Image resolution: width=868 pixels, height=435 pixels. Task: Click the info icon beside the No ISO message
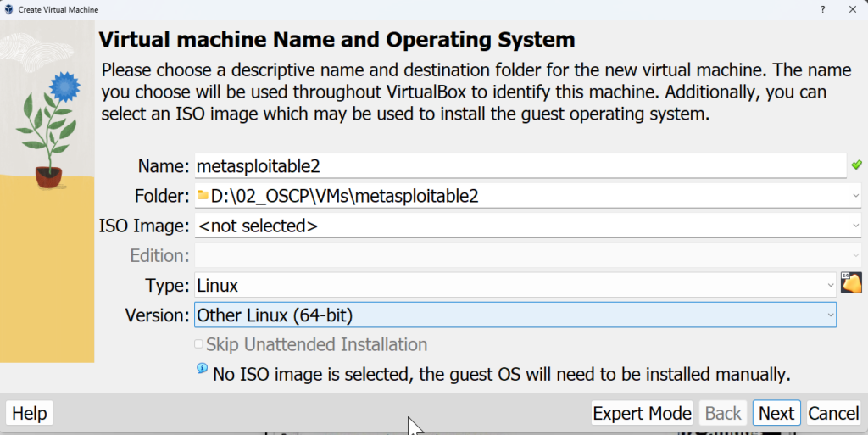(x=202, y=369)
